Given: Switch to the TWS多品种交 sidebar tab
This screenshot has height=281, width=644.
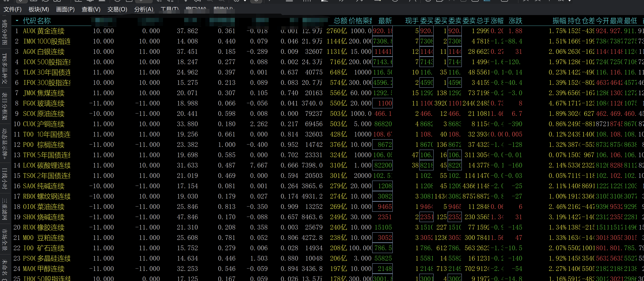Looking at the screenshot, I should tap(4, 68).
